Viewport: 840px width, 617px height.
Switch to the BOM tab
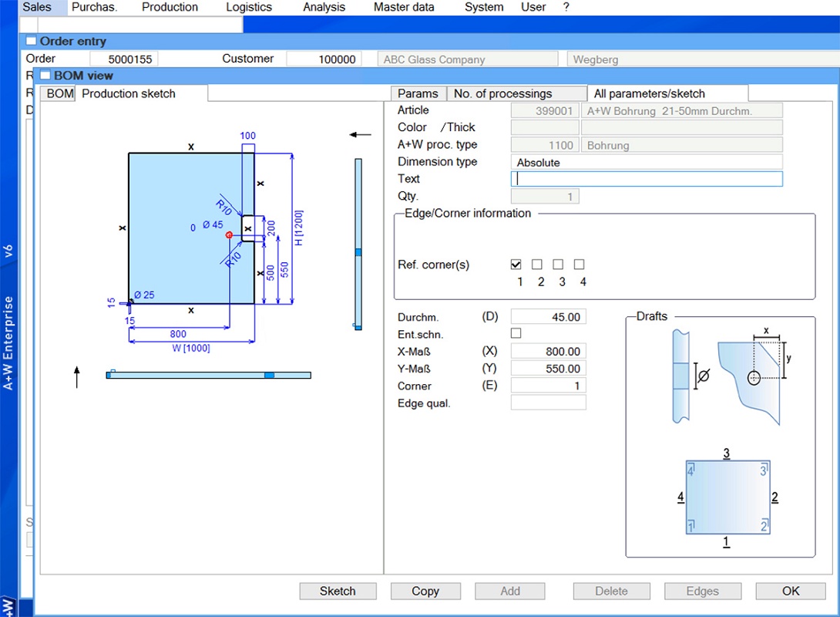(59, 94)
